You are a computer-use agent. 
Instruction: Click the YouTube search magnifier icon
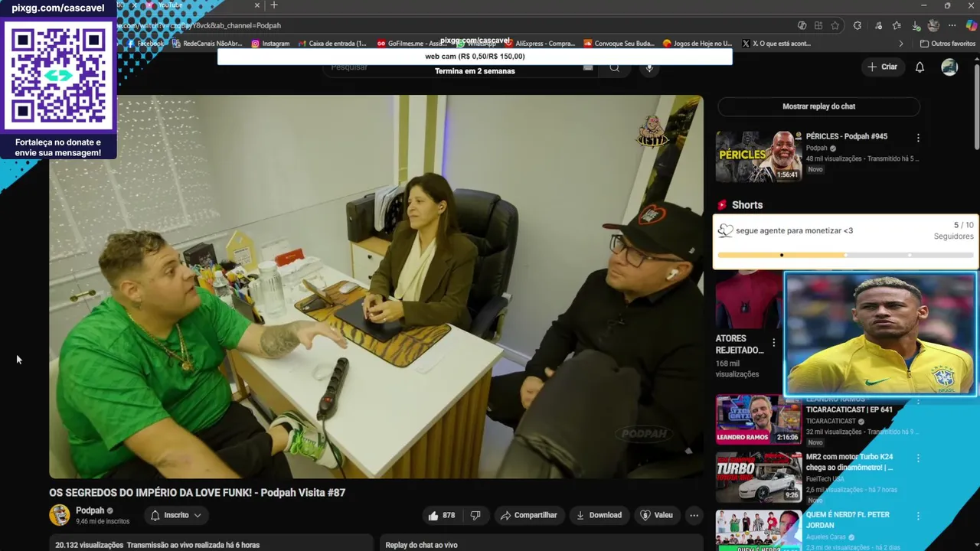(x=614, y=67)
